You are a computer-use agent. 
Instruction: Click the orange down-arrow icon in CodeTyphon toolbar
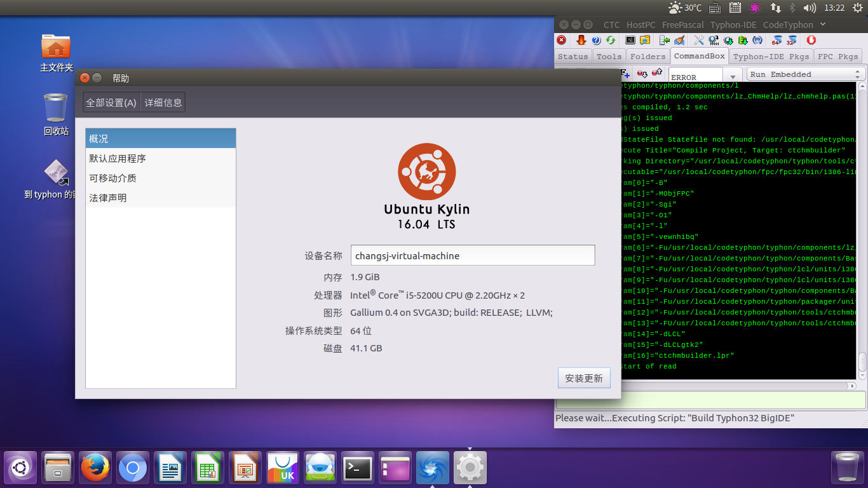(x=581, y=40)
